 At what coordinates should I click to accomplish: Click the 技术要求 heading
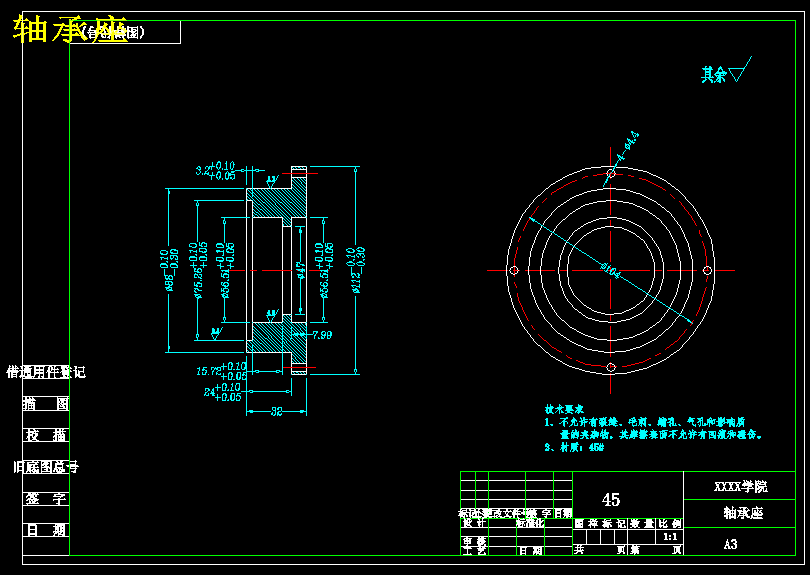(564, 410)
